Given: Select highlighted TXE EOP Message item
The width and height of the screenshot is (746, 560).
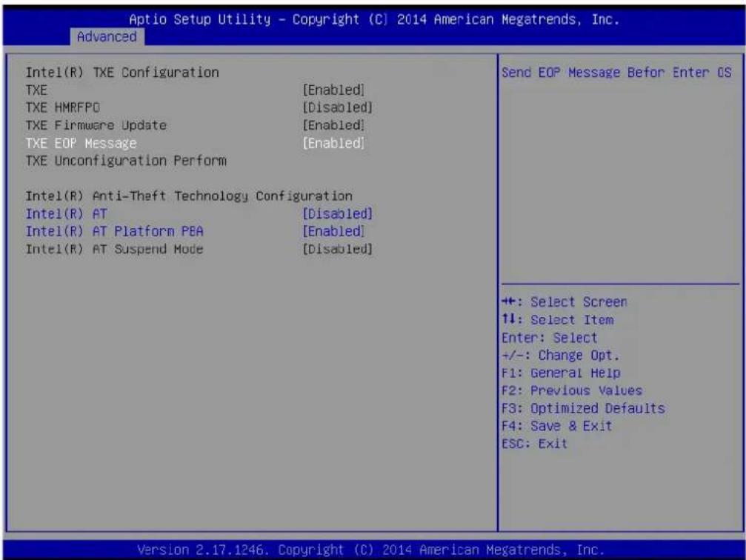Looking at the screenshot, I should [x=81, y=143].
